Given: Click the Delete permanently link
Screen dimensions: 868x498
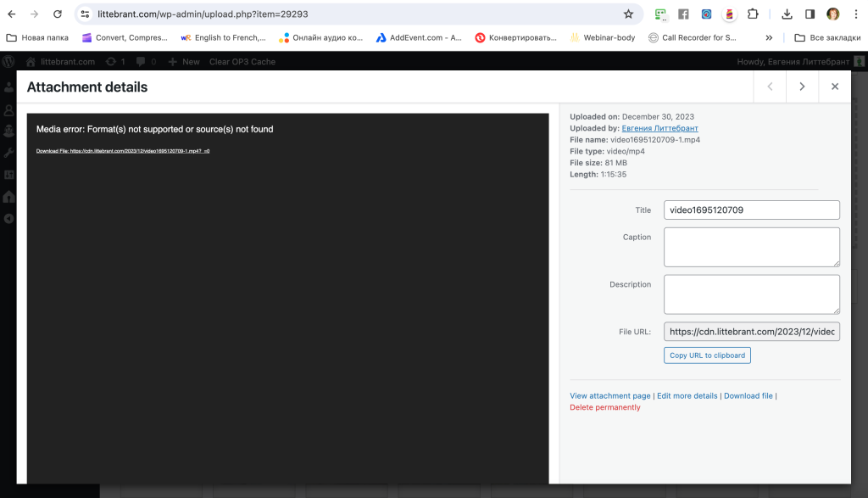Looking at the screenshot, I should pos(605,407).
